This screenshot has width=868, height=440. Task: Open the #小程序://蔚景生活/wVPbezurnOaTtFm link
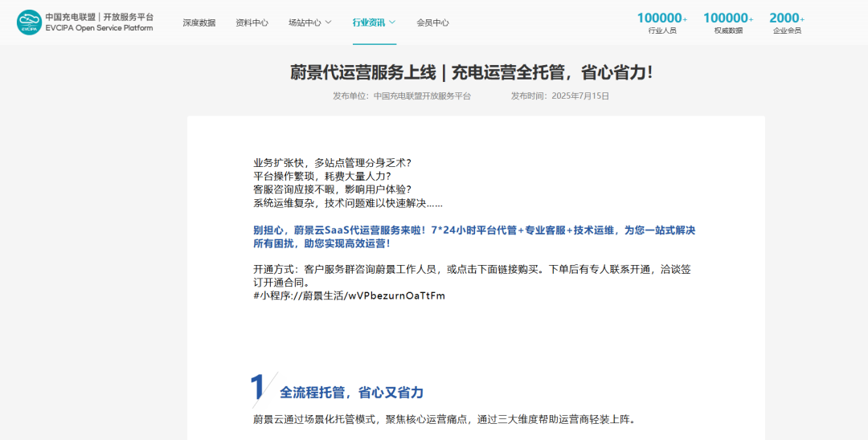pyautogui.click(x=350, y=295)
